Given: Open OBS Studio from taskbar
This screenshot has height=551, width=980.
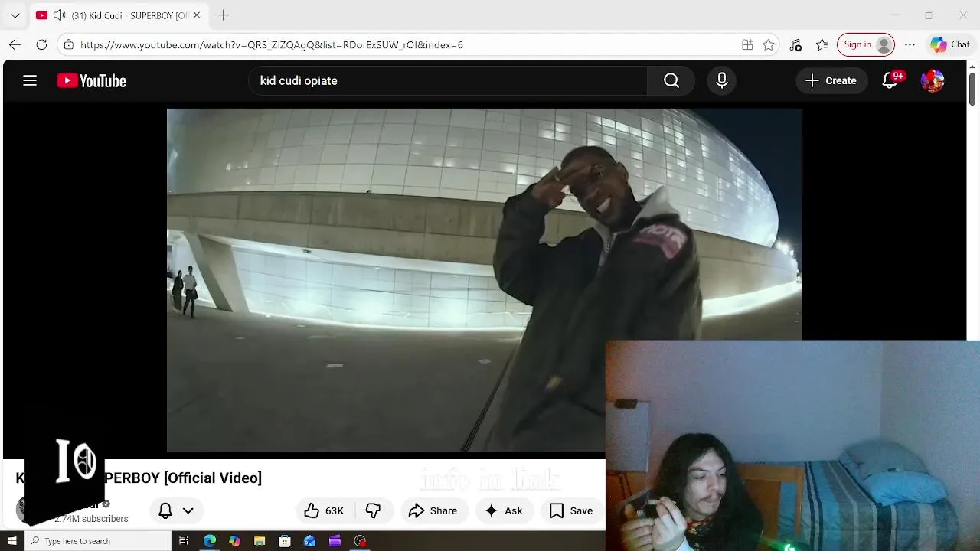Looking at the screenshot, I should pos(360,541).
